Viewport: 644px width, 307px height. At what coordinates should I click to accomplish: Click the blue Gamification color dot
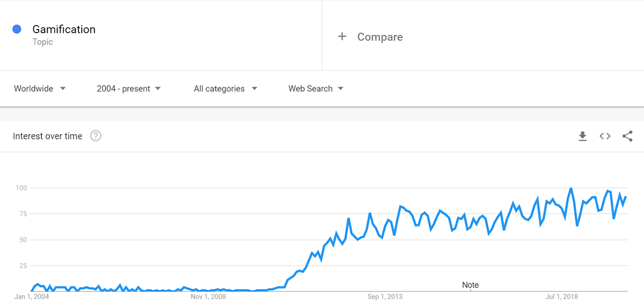point(17,29)
